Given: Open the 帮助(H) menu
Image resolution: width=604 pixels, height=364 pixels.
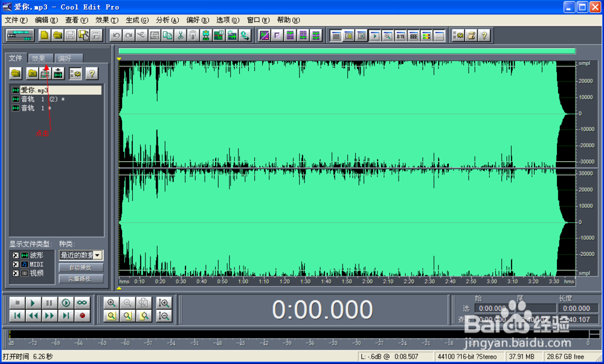Looking at the screenshot, I should [x=288, y=20].
